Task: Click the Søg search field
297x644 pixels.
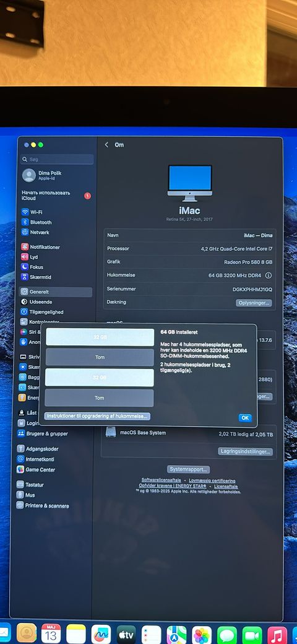Action: click(x=57, y=159)
